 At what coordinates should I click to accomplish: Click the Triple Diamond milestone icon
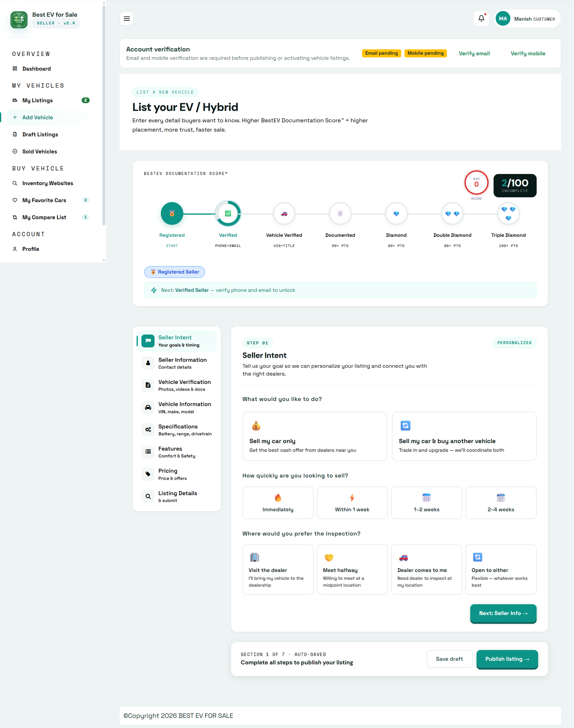[x=508, y=214]
